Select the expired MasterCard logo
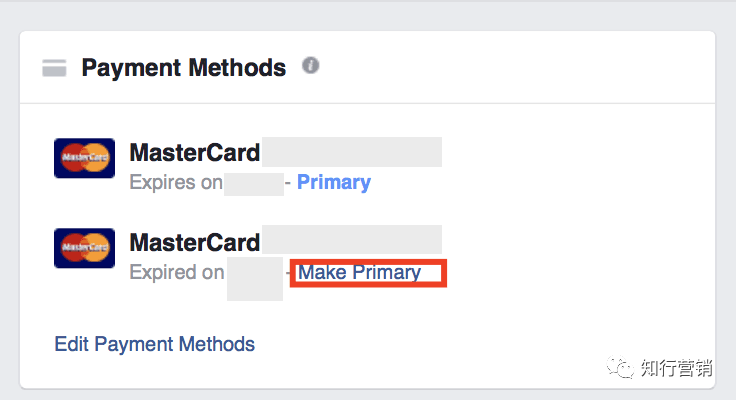The image size is (736, 400). coord(84,248)
